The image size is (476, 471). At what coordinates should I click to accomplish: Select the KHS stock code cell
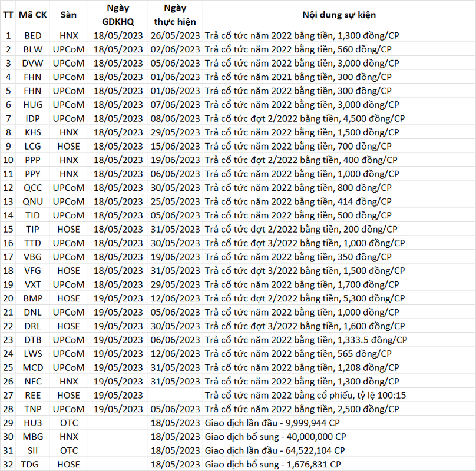pyautogui.click(x=32, y=132)
